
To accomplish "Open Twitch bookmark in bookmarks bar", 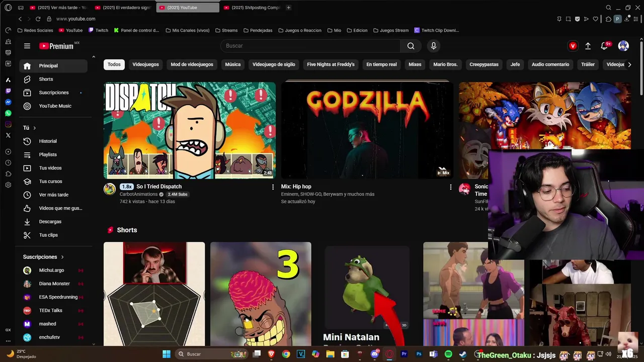I will (x=98, y=30).
